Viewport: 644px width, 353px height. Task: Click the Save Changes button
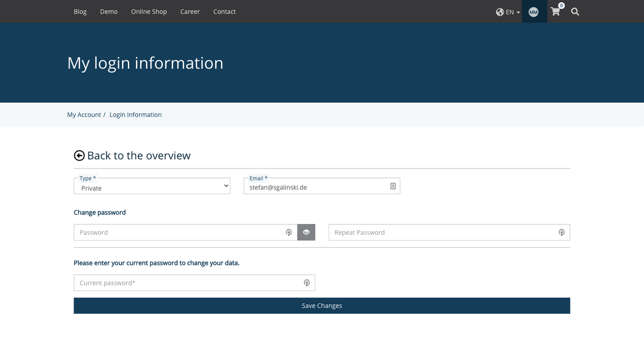[322, 306]
